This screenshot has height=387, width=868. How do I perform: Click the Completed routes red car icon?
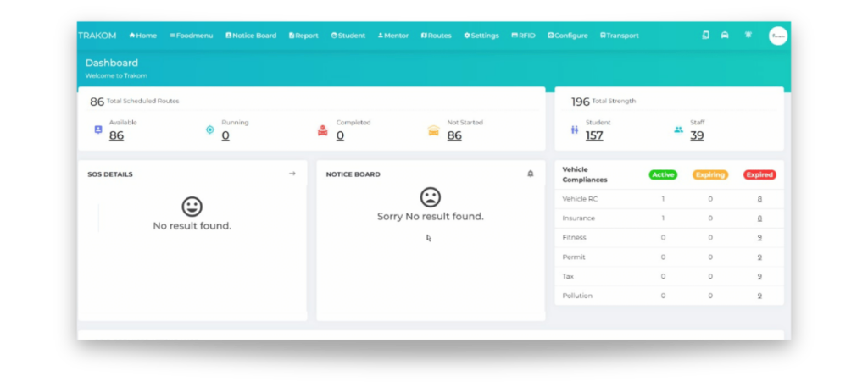click(x=323, y=130)
